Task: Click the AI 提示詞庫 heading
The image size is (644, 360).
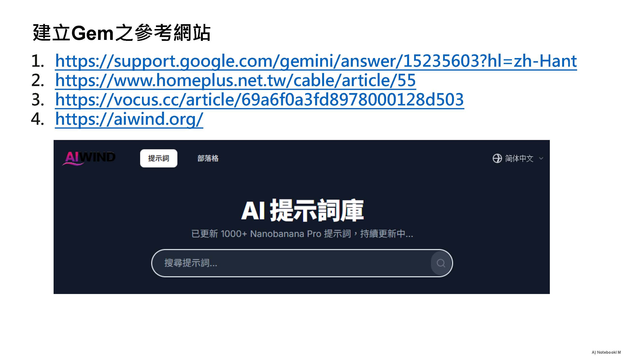Action: click(302, 210)
